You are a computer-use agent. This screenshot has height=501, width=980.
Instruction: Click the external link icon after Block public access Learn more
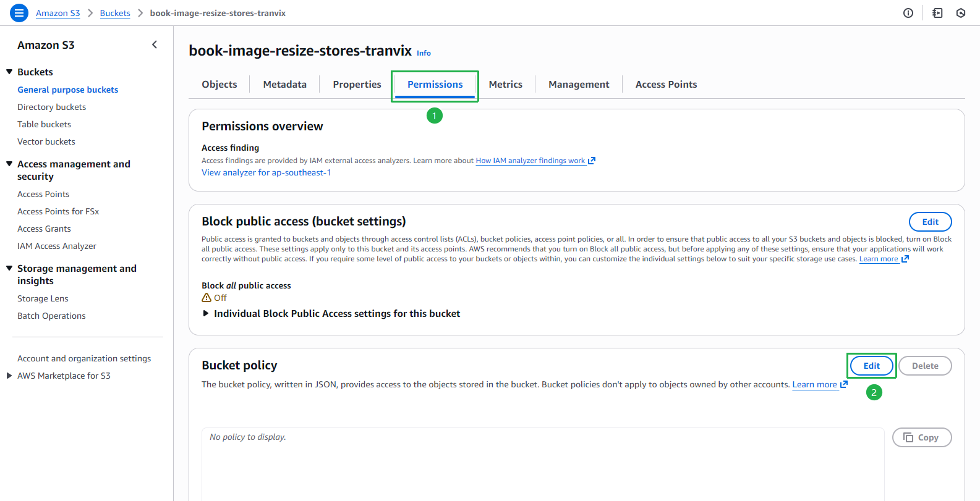click(905, 259)
